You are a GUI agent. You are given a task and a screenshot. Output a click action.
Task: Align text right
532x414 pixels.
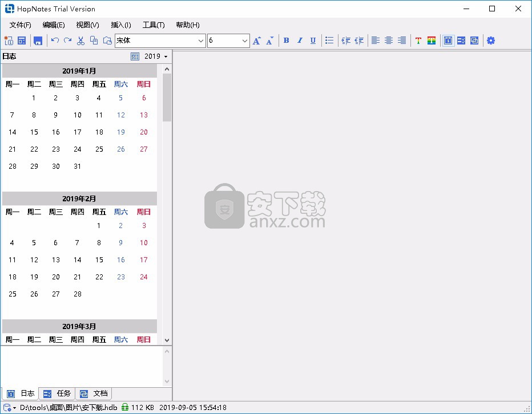402,40
